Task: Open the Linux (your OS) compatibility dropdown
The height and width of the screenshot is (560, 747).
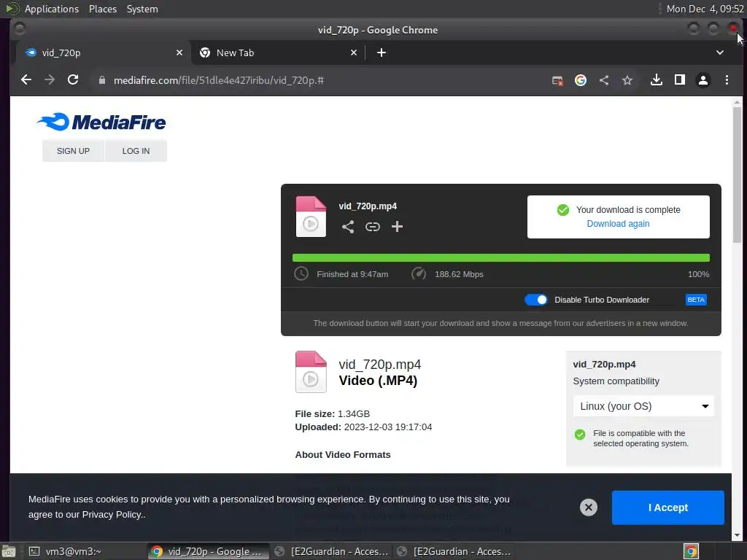Action: click(x=643, y=406)
